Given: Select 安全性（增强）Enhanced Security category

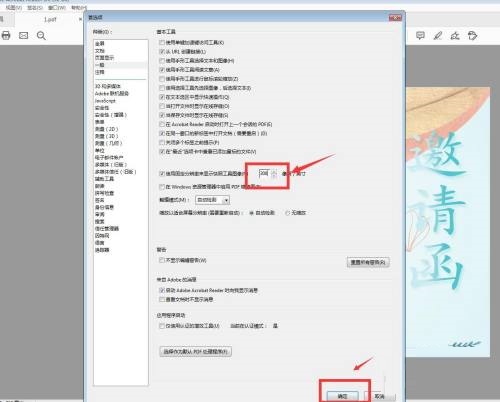Looking at the screenshot, I should point(111,115).
